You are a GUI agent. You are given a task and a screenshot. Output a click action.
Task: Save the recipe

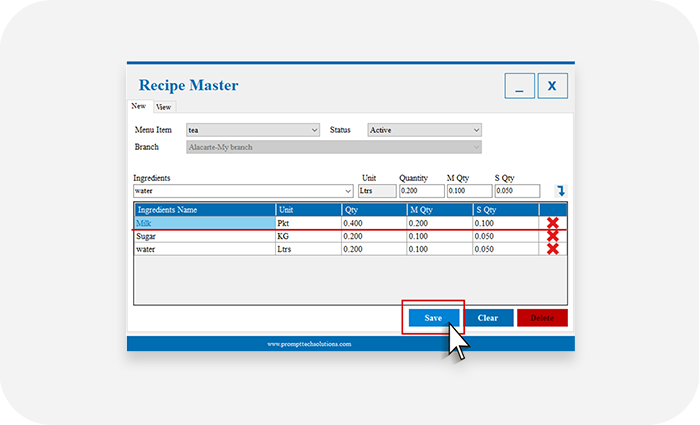pos(433,318)
